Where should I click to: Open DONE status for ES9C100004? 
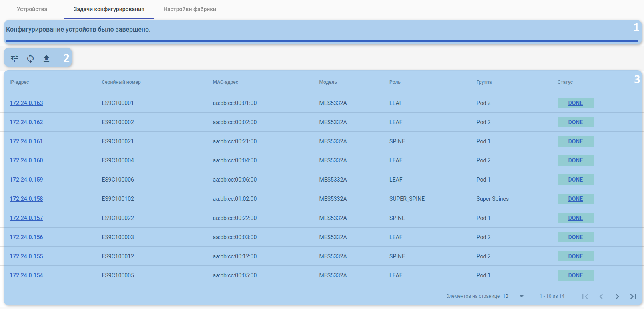(x=576, y=160)
